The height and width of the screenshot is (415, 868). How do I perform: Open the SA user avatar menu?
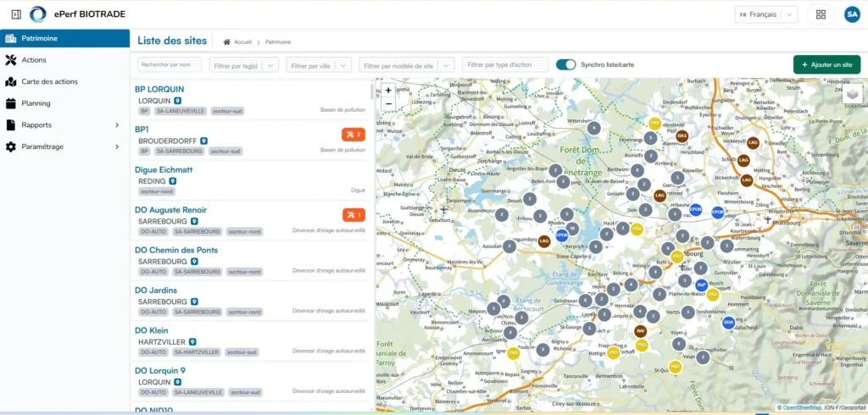pos(852,14)
